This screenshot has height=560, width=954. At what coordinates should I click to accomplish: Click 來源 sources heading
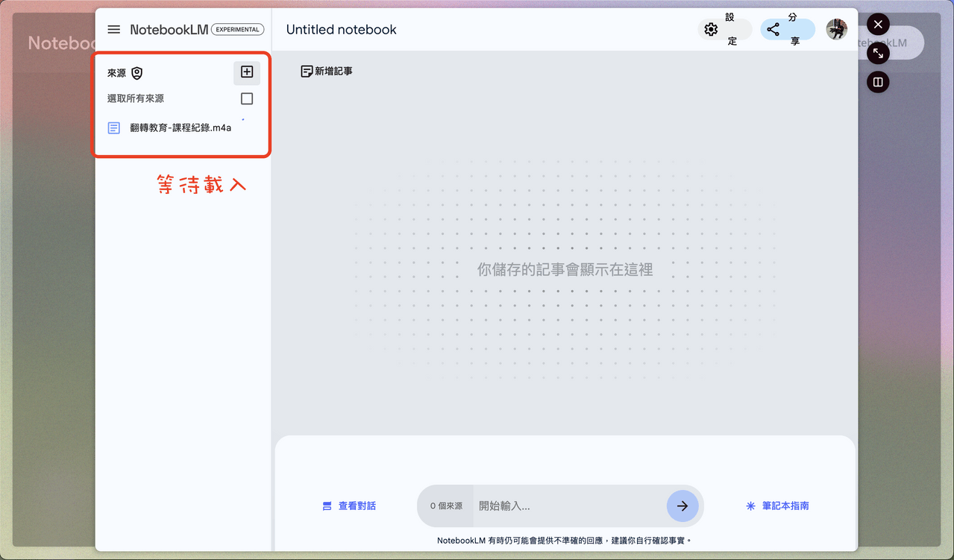click(x=116, y=73)
